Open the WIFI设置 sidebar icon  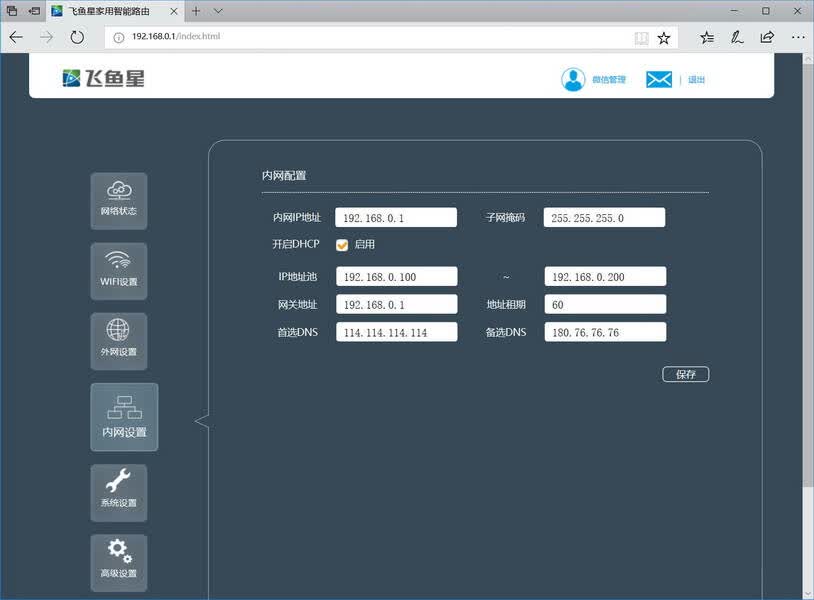(119, 271)
